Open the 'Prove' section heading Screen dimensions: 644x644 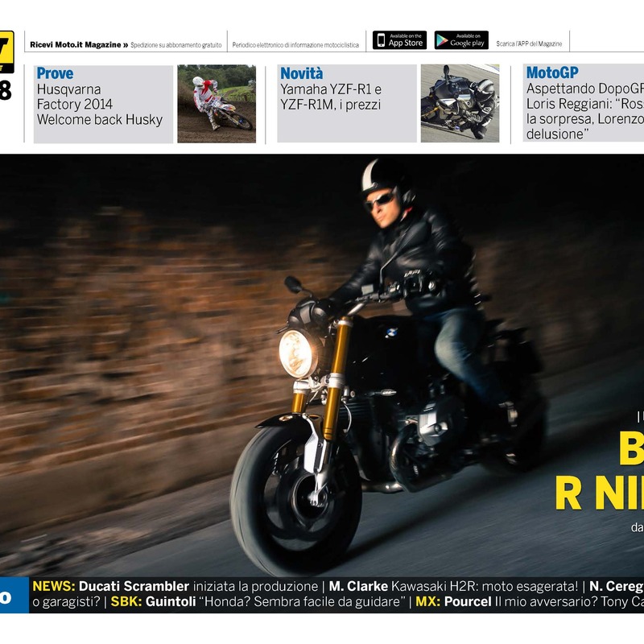pyautogui.click(x=55, y=73)
